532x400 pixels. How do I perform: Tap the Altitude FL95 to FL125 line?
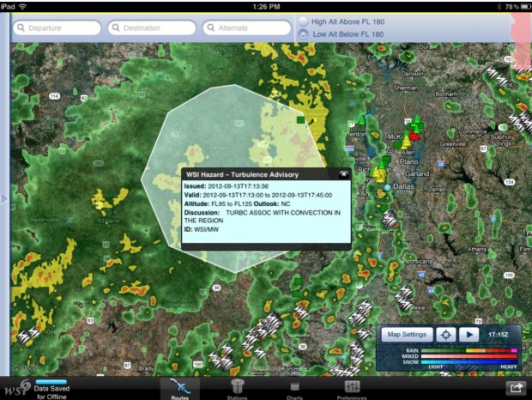(x=237, y=204)
